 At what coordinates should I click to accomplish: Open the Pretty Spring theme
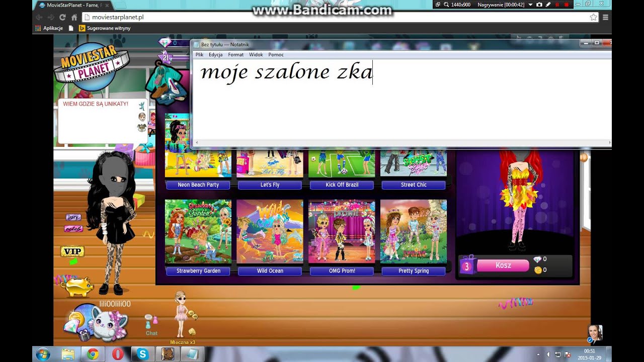point(414,271)
